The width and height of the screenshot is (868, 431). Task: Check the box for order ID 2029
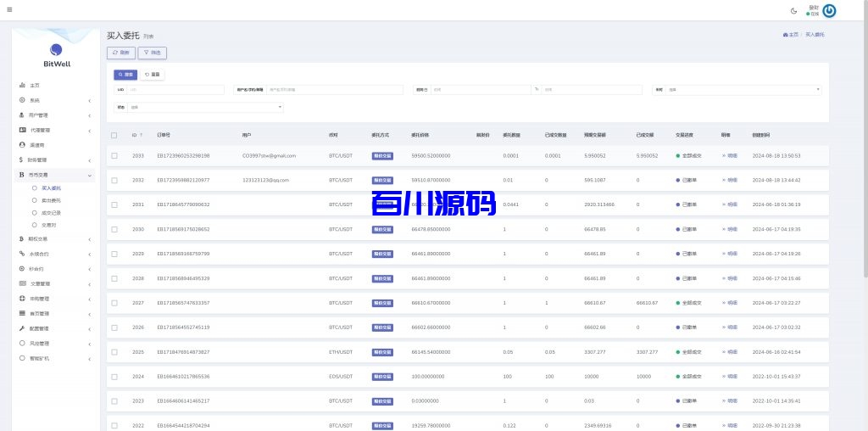[x=114, y=254]
